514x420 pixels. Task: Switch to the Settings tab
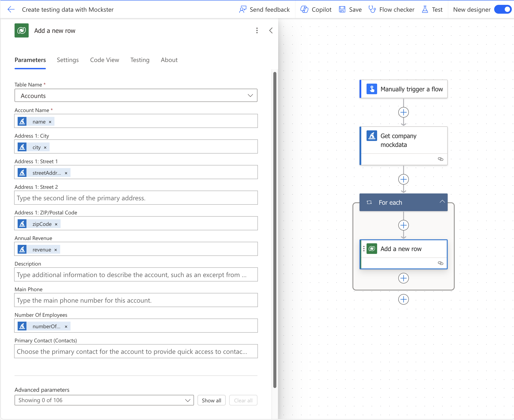coord(68,60)
